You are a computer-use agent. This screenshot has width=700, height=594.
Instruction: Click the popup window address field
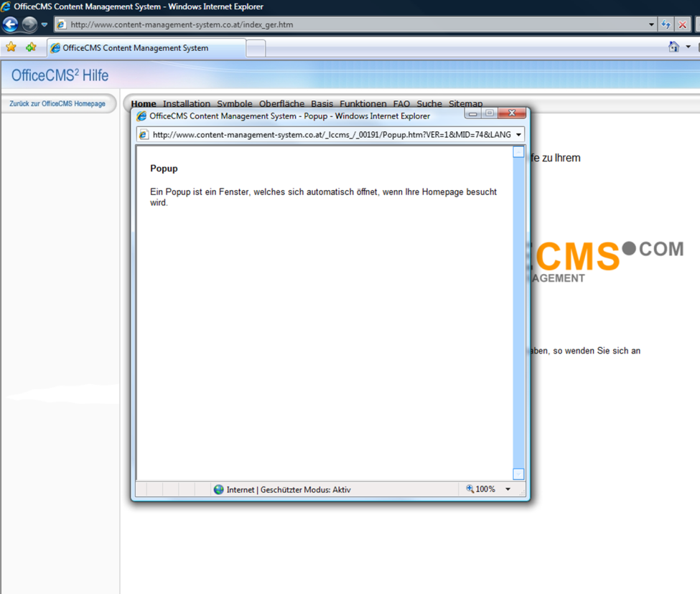point(331,134)
